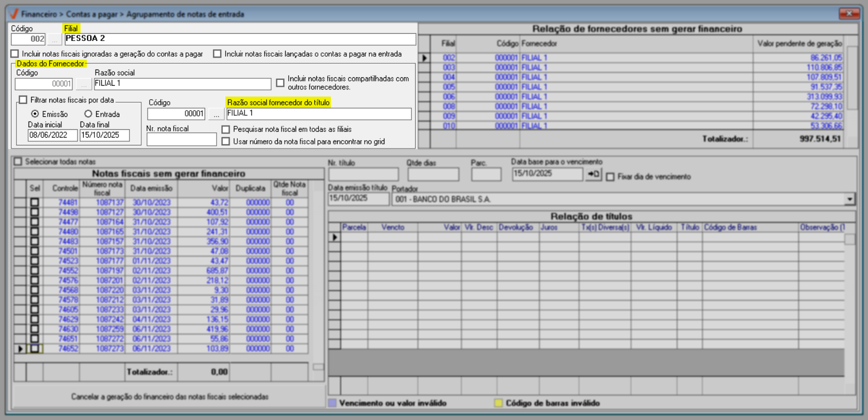Click row indicator arrow for Filial 002
This screenshot has width=868, height=420.
pyautogui.click(x=424, y=58)
